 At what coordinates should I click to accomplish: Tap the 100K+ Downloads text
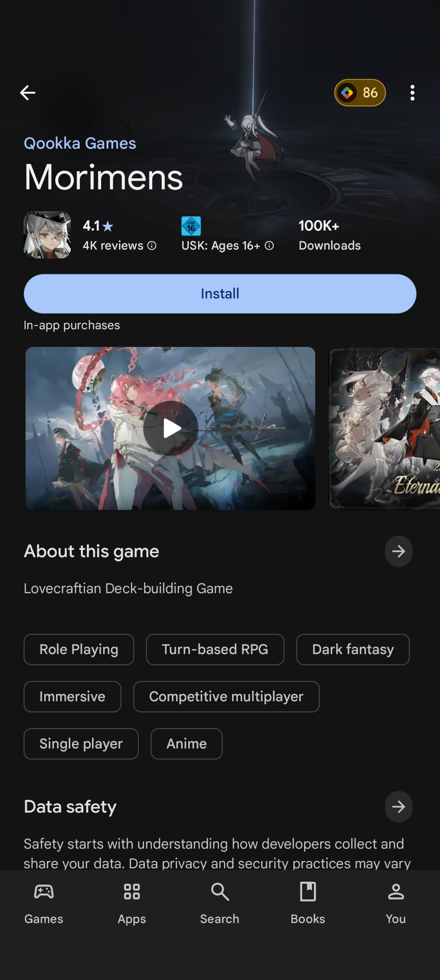329,235
